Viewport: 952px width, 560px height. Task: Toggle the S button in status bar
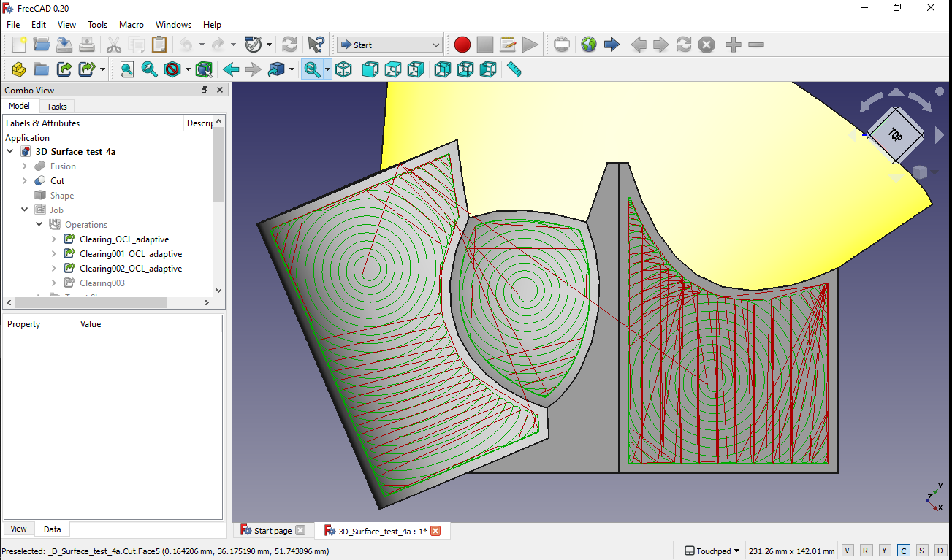tap(922, 551)
